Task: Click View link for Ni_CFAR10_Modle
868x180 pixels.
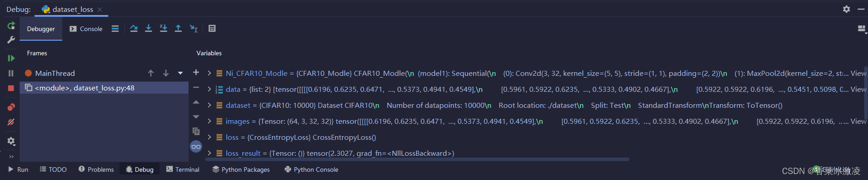Action: (858, 73)
